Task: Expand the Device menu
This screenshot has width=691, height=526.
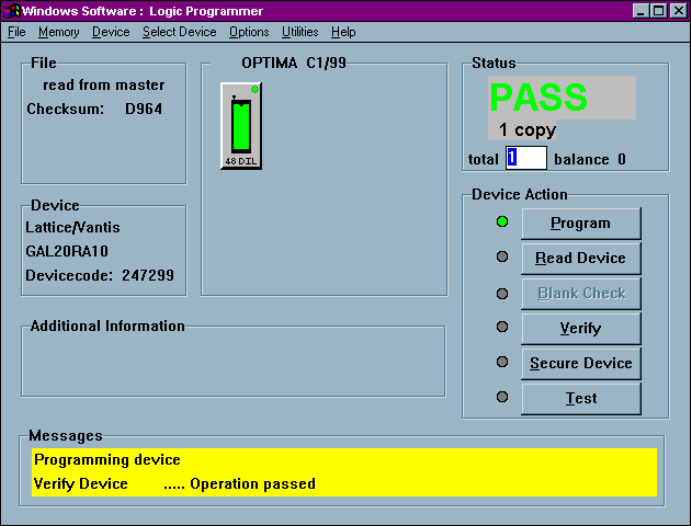Action: 111,32
